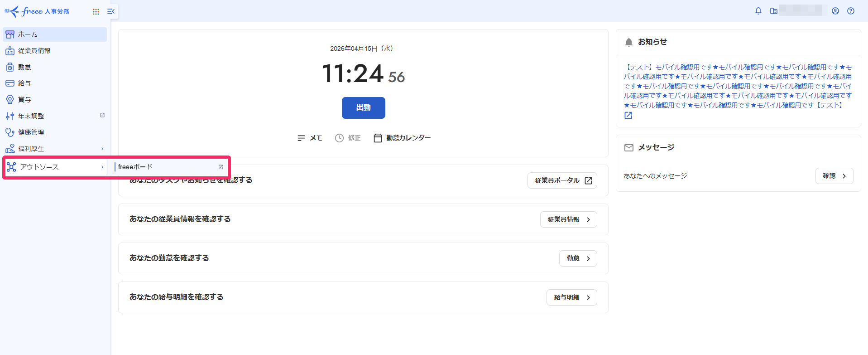The image size is (868, 355).
Task: Open the 従業員ポータル button
Action: 562,180
